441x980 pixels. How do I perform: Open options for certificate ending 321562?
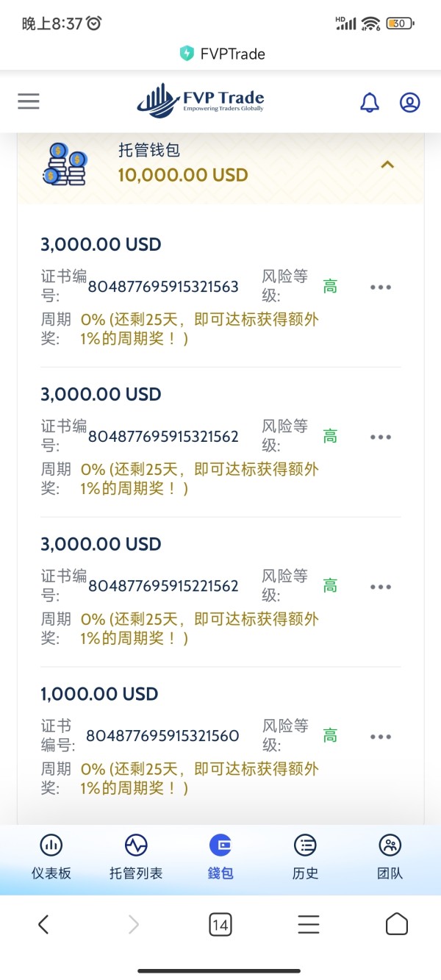coord(380,437)
